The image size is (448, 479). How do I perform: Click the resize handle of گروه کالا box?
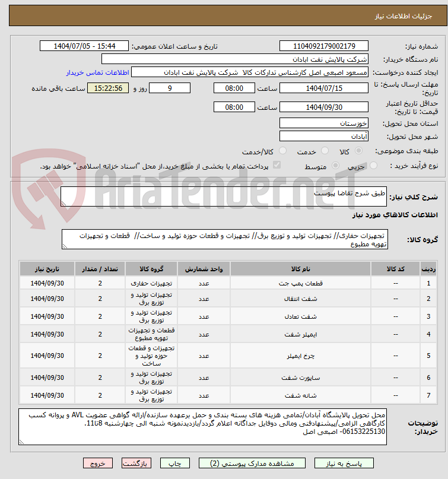(x=65, y=246)
